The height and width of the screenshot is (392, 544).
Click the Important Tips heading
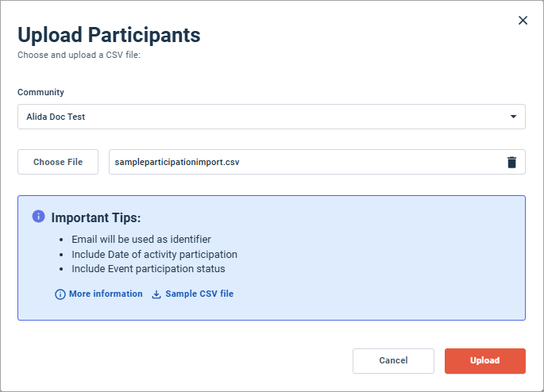[x=96, y=217]
